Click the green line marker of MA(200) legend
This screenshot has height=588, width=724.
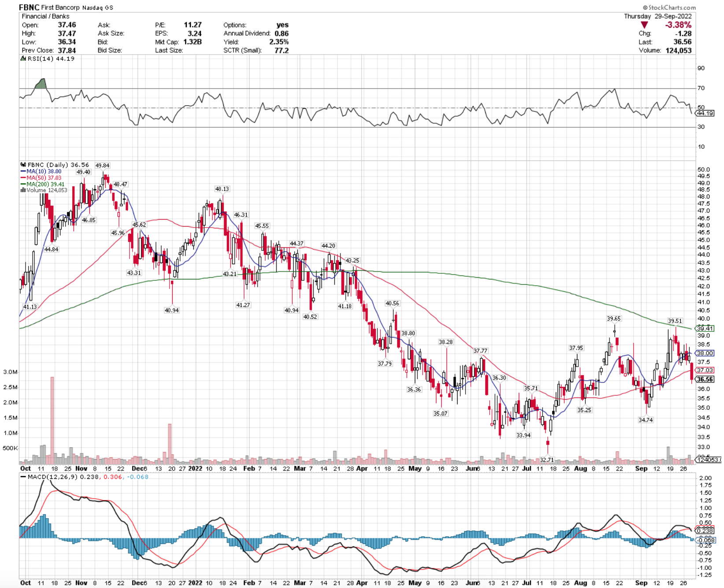(23, 184)
